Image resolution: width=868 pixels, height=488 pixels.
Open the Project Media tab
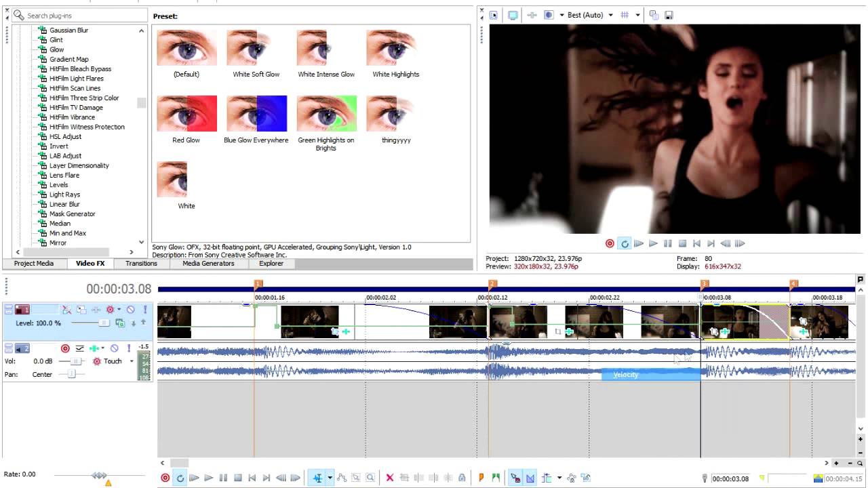point(34,264)
